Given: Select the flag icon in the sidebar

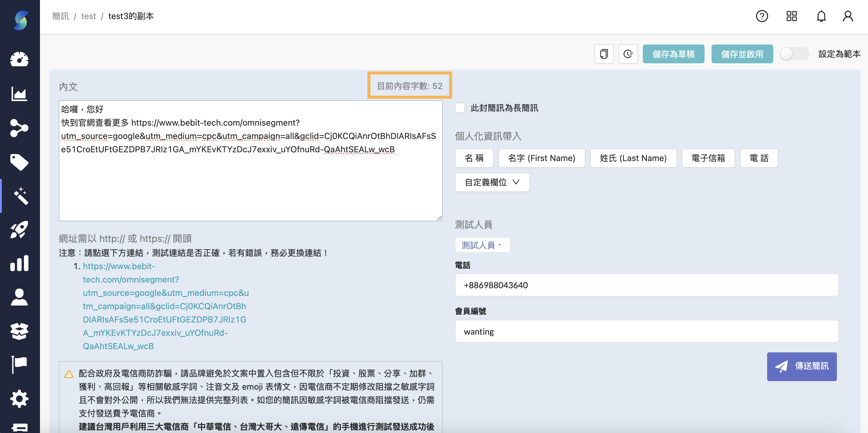Looking at the screenshot, I should click(x=19, y=365).
